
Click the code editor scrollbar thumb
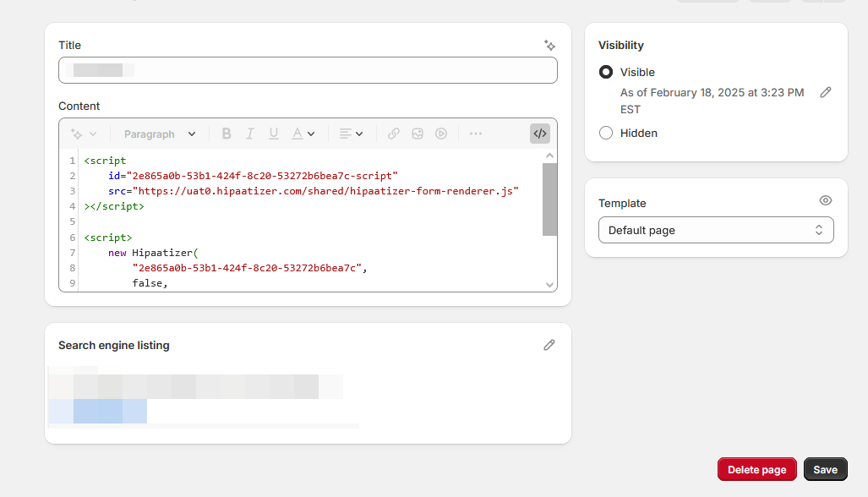549,199
